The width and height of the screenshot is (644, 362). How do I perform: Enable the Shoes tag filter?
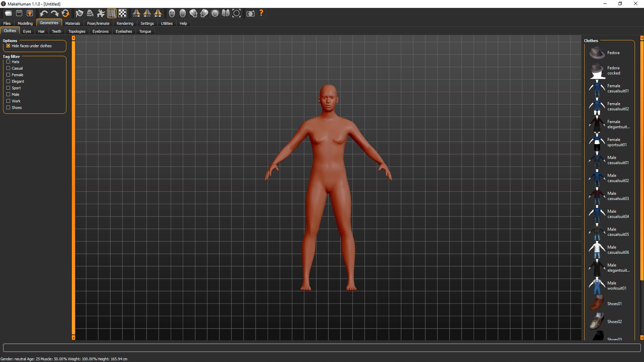coord(8,108)
